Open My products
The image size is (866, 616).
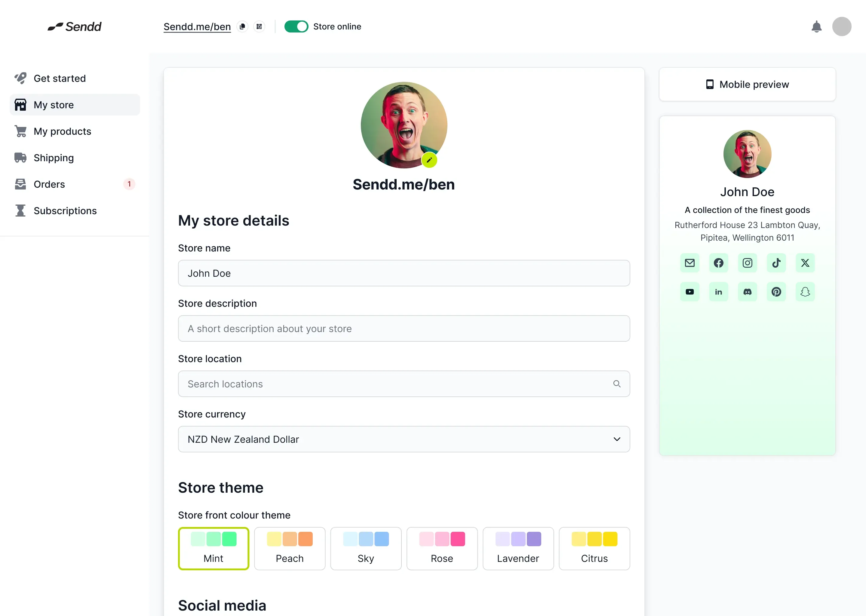click(x=75, y=131)
